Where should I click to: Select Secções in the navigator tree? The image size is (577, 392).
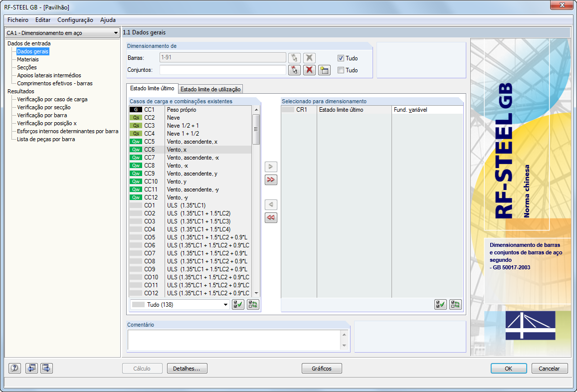[27, 67]
